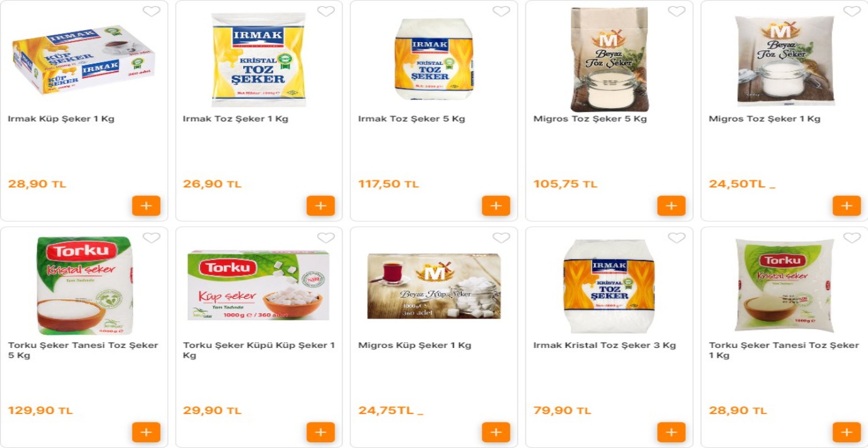This screenshot has width=868, height=448.
Task: Open Irmak Toz Şeker 1 Kg product title
Action: point(236,119)
